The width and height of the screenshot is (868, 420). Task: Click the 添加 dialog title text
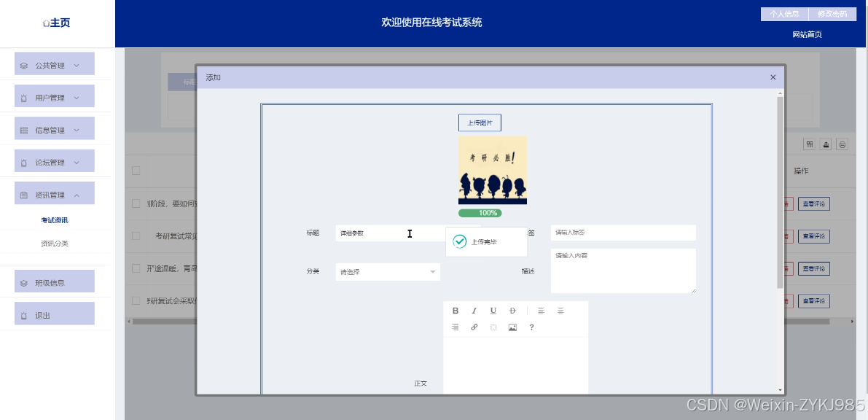(x=213, y=77)
